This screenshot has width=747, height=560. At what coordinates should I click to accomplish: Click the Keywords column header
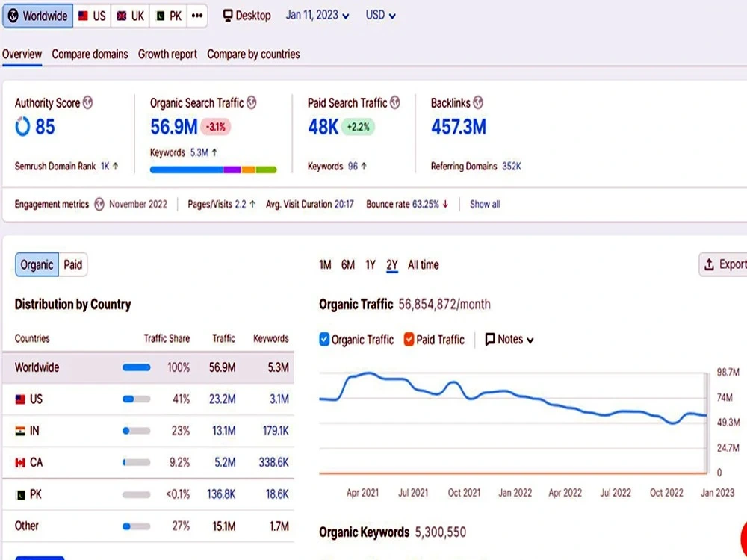tap(271, 338)
